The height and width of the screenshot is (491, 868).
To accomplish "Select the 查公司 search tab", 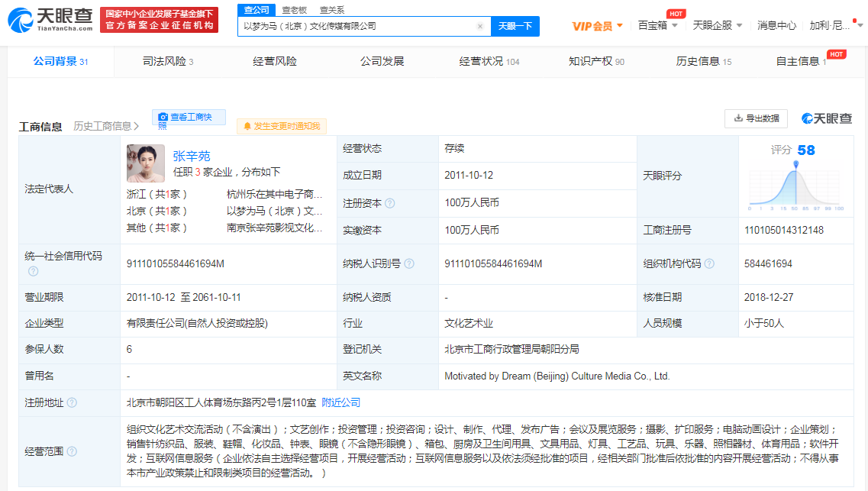I will pyautogui.click(x=257, y=10).
